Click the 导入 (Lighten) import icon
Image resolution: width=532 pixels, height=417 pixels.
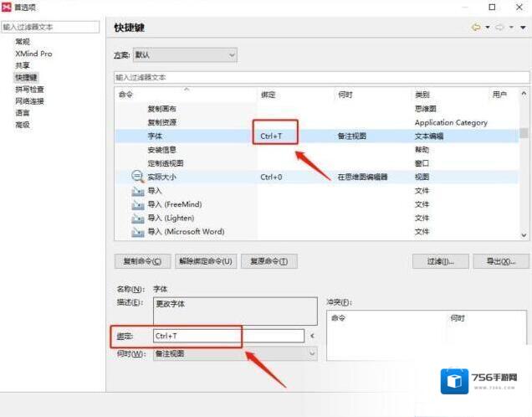point(137,218)
